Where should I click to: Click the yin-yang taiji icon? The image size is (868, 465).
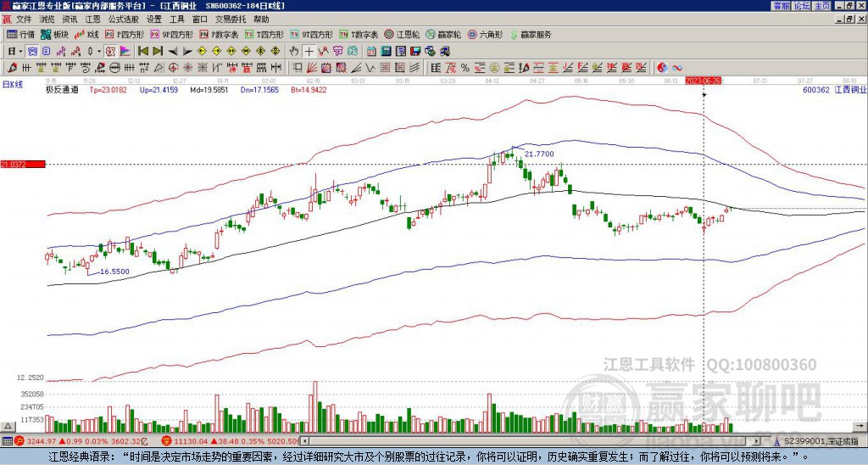pos(662,68)
